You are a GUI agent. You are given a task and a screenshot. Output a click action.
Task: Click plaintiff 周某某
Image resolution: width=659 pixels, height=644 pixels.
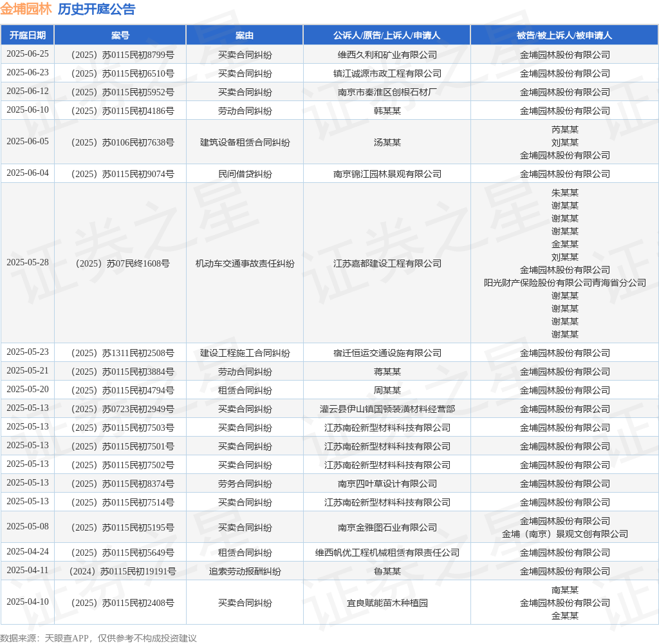[387, 391]
